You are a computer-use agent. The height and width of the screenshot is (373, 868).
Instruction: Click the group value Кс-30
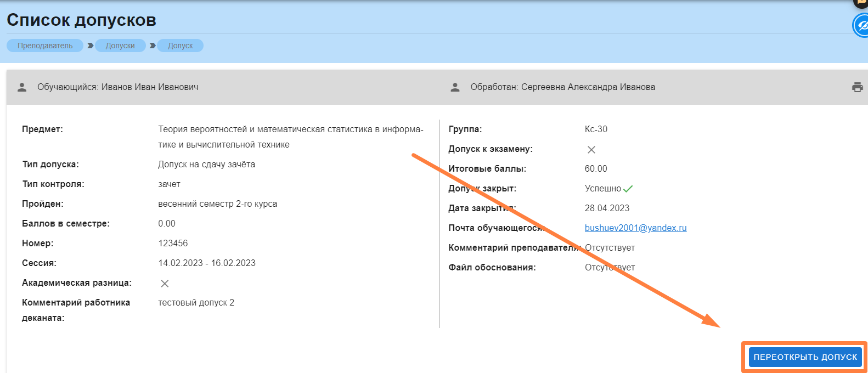[x=596, y=129]
